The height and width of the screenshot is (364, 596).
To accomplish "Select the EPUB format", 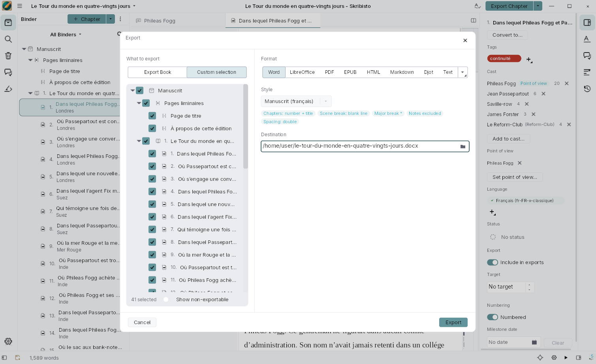I will coord(350,72).
